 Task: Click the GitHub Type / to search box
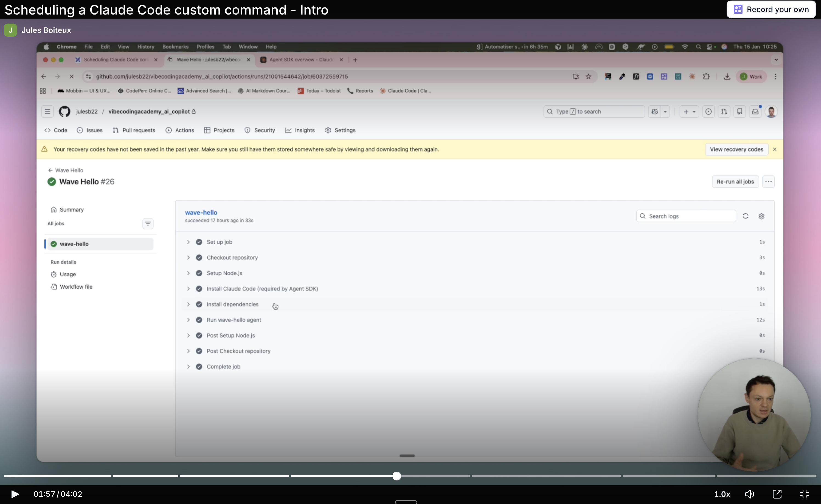(x=594, y=112)
